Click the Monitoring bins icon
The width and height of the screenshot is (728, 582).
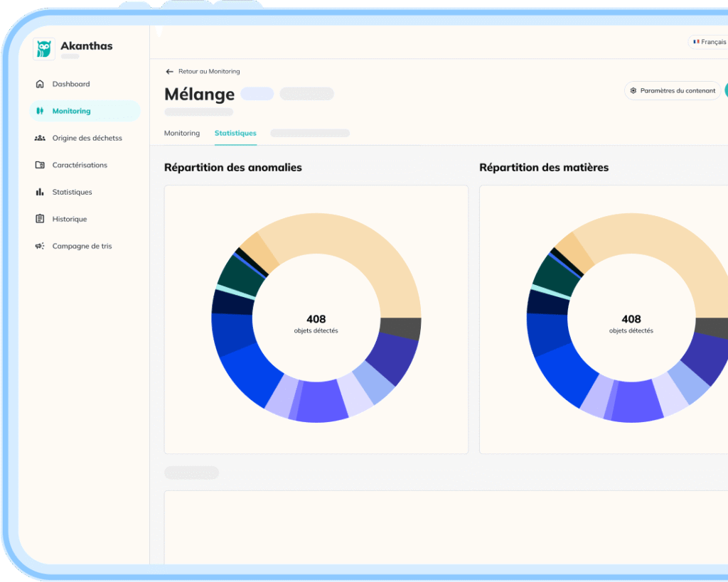click(40, 111)
